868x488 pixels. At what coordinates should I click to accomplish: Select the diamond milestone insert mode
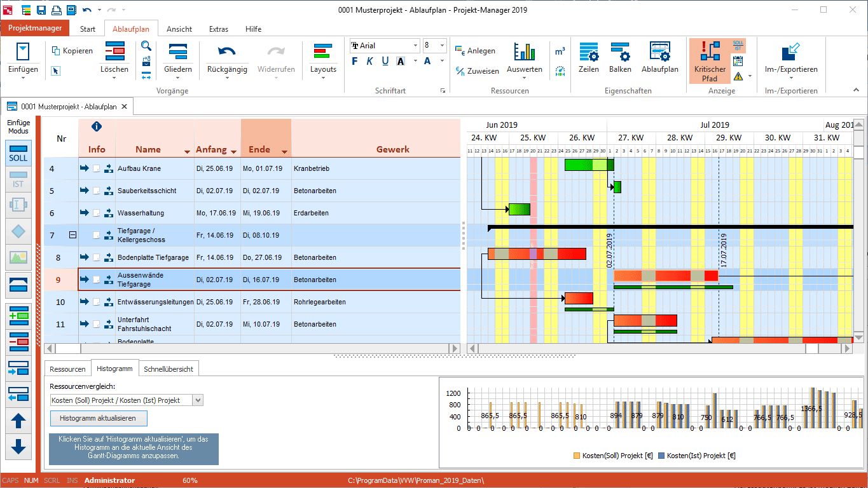(18, 232)
